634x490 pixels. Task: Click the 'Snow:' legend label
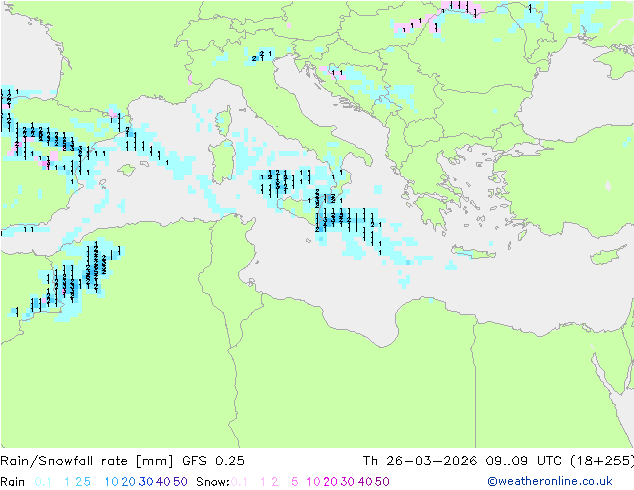tap(213, 482)
